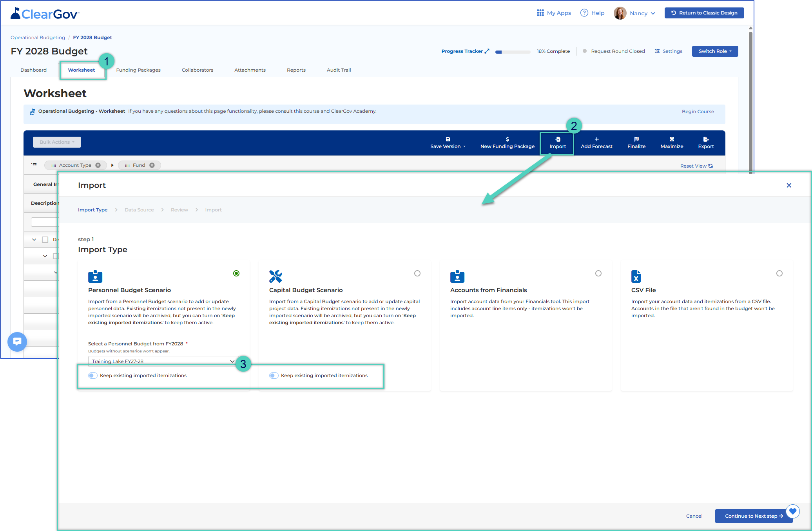812x531 pixels.
Task: Open the chat bubble widget
Action: click(x=17, y=342)
